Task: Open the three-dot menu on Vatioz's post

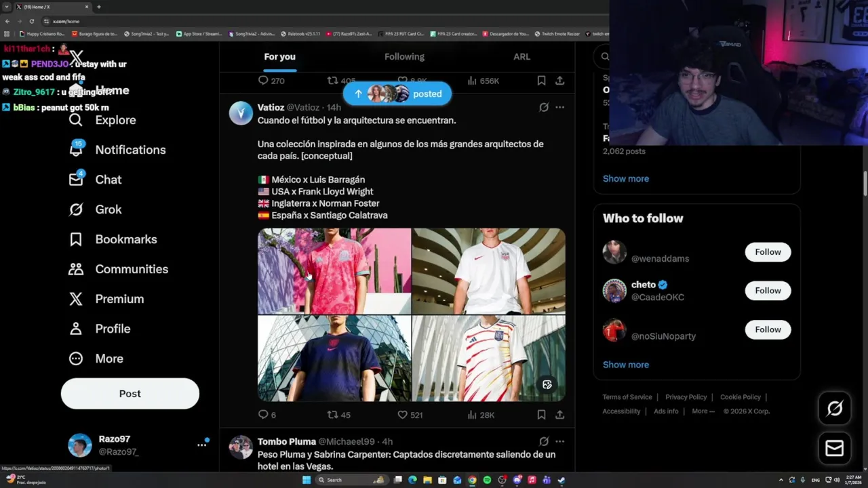Action: [559, 107]
